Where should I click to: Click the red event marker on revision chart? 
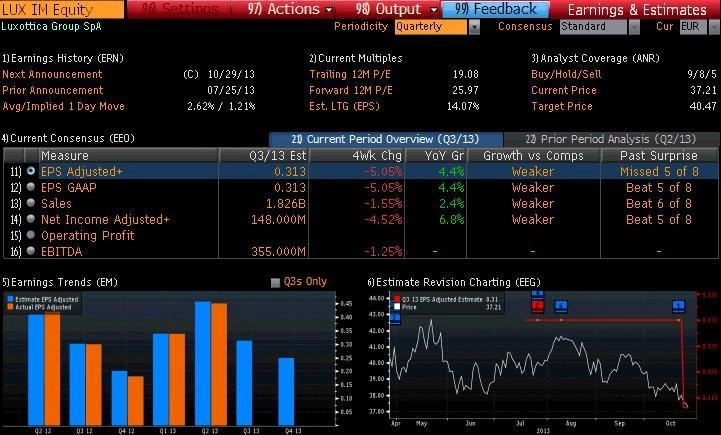click(x=538, y=306)
